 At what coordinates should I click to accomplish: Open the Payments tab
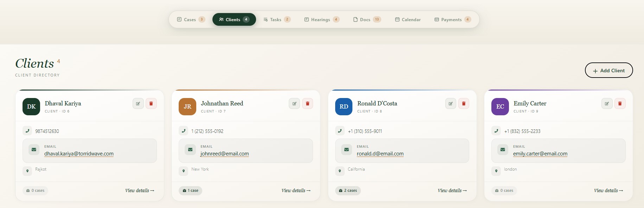click(452, 19)
